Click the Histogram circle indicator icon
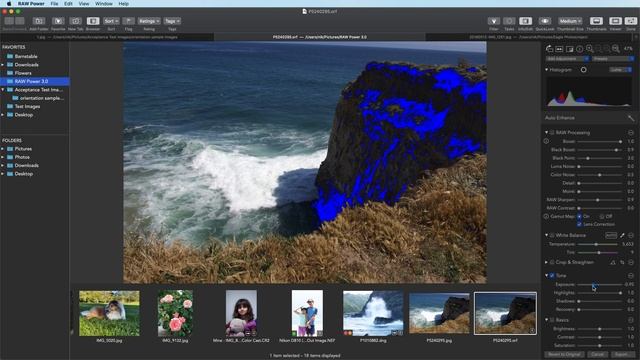Viewport: 640px width, 360px height. [584, 70]
